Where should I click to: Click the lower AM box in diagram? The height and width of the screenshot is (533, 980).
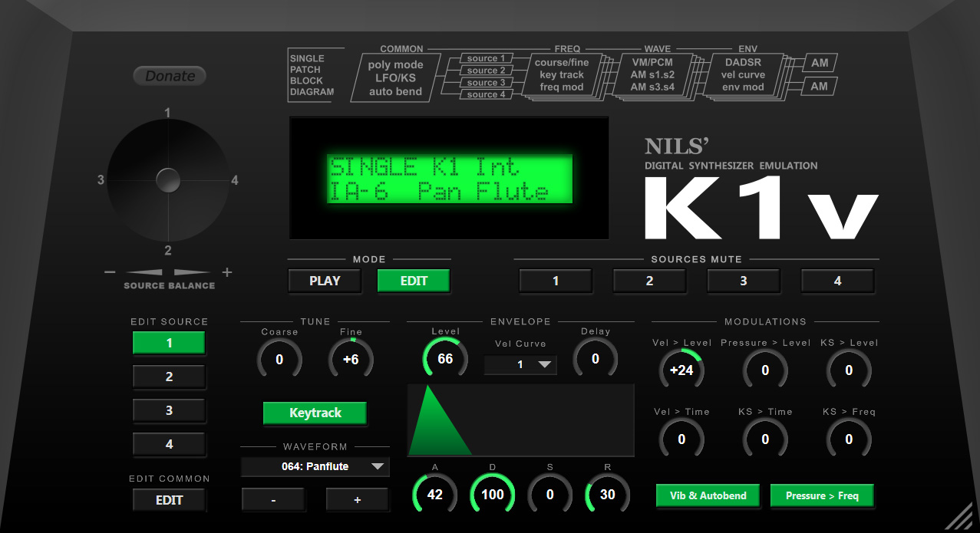[820, 87]
